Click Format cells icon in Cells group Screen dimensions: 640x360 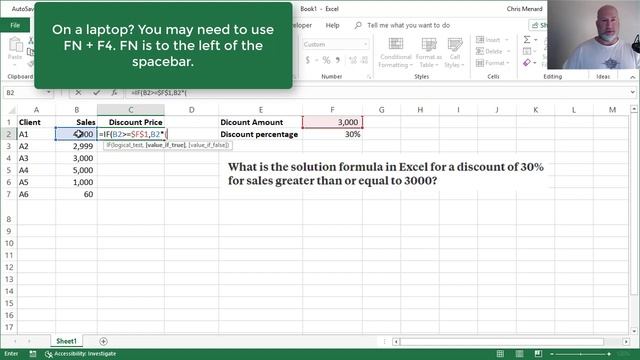480,62
